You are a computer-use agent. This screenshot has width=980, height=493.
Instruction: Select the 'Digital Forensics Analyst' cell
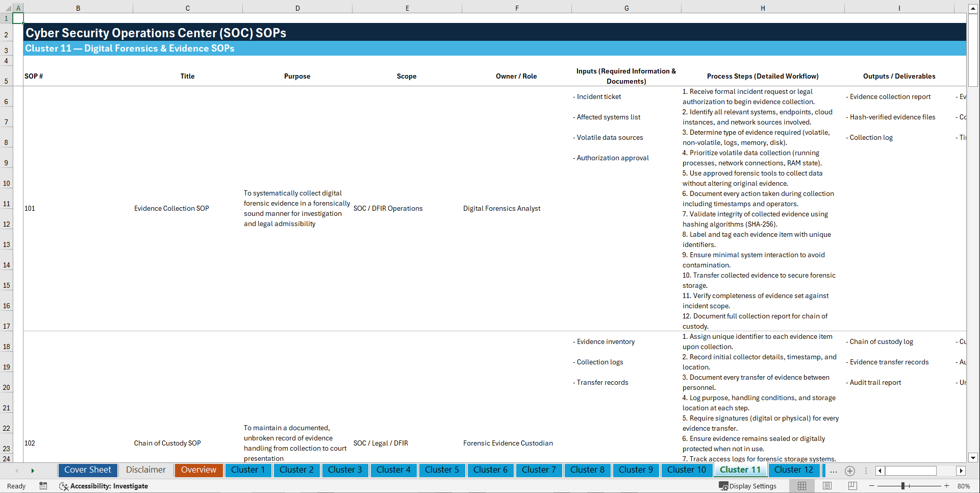click(x=516, y=208)
